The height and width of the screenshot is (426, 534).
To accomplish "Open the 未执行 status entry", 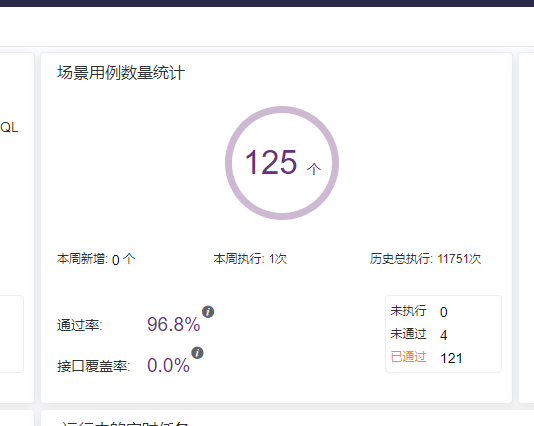I will point(408,311).
